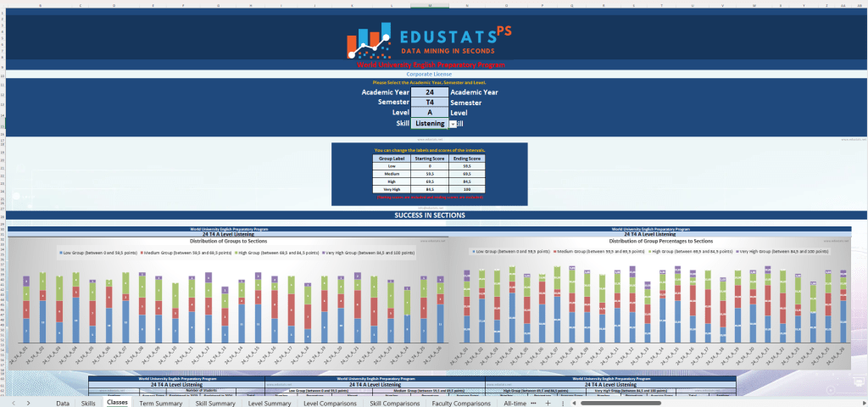Click the add new sheet plus icon
The image size is (868, 407).
[x=549, y=404]
